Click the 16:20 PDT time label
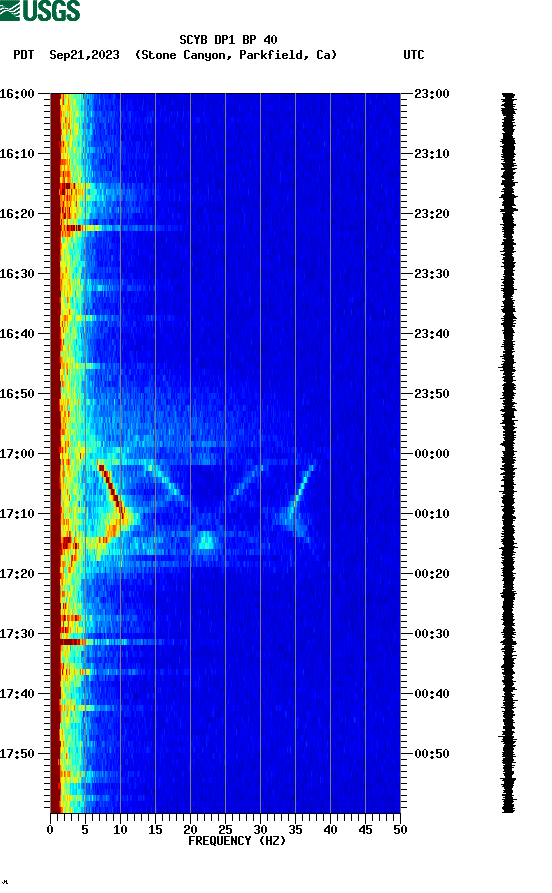The height and width of the screenshot is (893, 552). click(17, 214)
